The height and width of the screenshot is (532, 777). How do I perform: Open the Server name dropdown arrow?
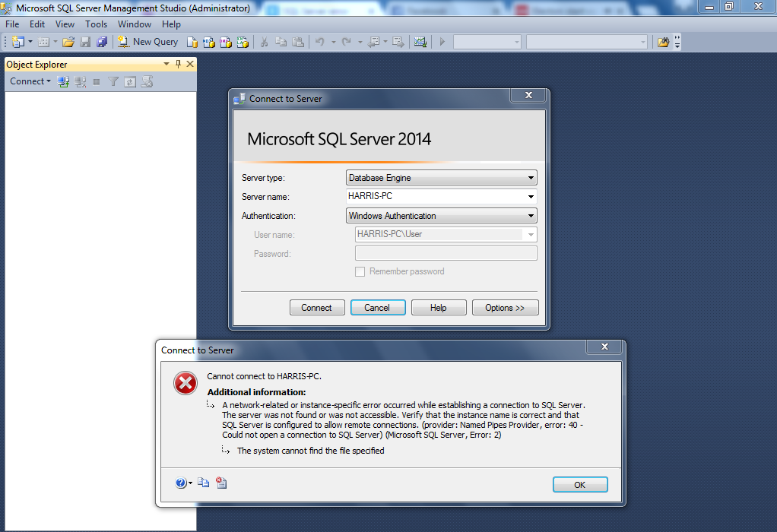click(x=531, y=197)
